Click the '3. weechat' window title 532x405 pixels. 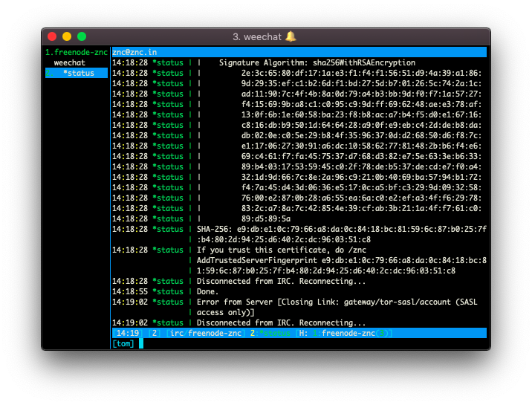tap(257, 36)
